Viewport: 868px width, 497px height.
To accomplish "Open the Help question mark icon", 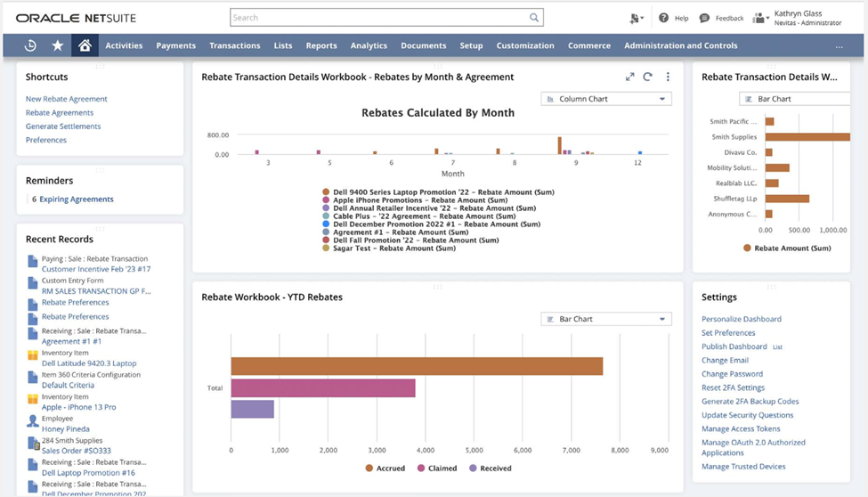I will [664, 18].
